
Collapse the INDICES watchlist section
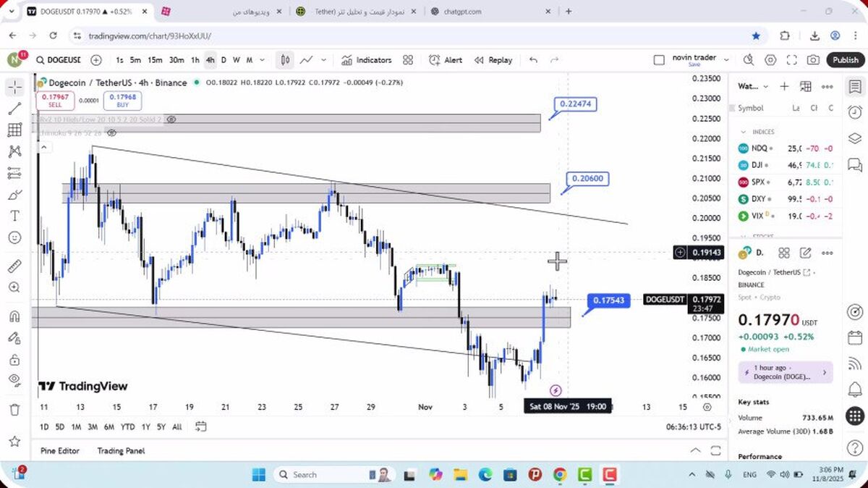(x=743, y=132)
